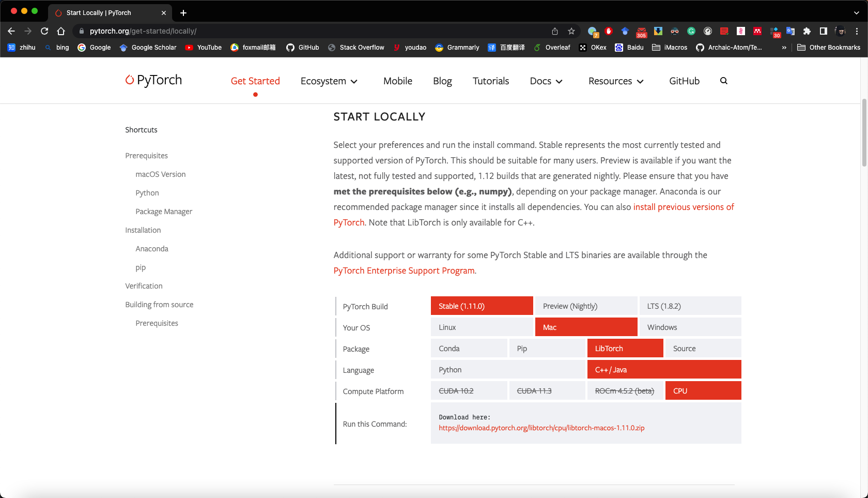
Task: Open the Blog nav item
Action: coord(442,81)
